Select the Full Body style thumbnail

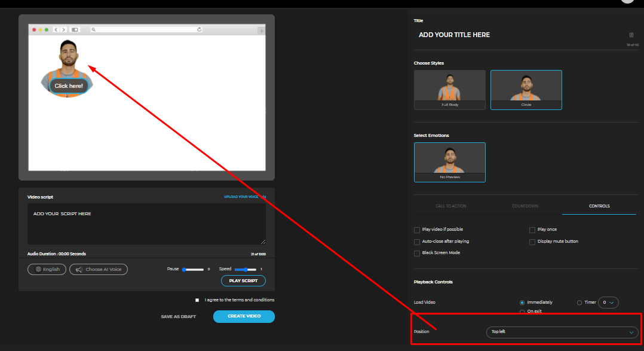click(x=450, y=90)
